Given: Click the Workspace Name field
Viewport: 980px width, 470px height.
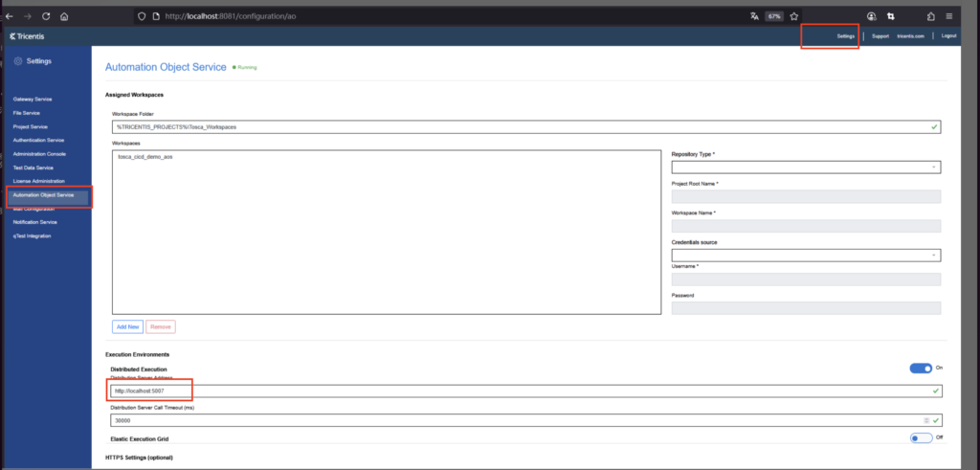Looking at the screenshot, I should tap(806, 226).
